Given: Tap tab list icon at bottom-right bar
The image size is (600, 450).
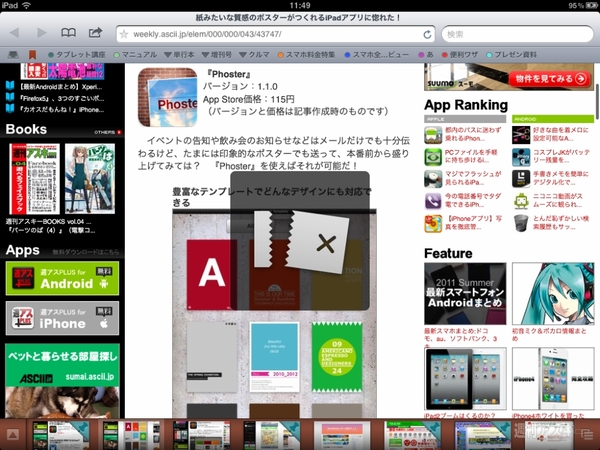Looking at the screenshot, I should [586, 435].
